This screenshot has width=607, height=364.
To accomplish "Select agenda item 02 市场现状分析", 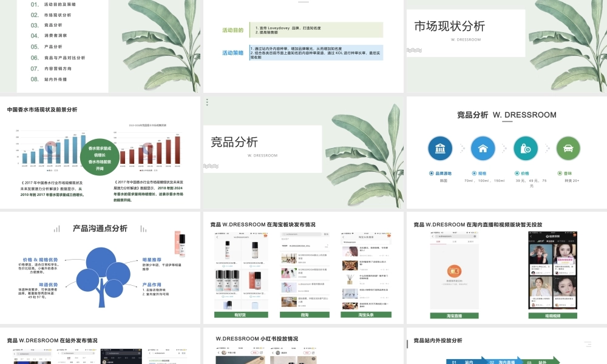I will [x=52, y=15].
